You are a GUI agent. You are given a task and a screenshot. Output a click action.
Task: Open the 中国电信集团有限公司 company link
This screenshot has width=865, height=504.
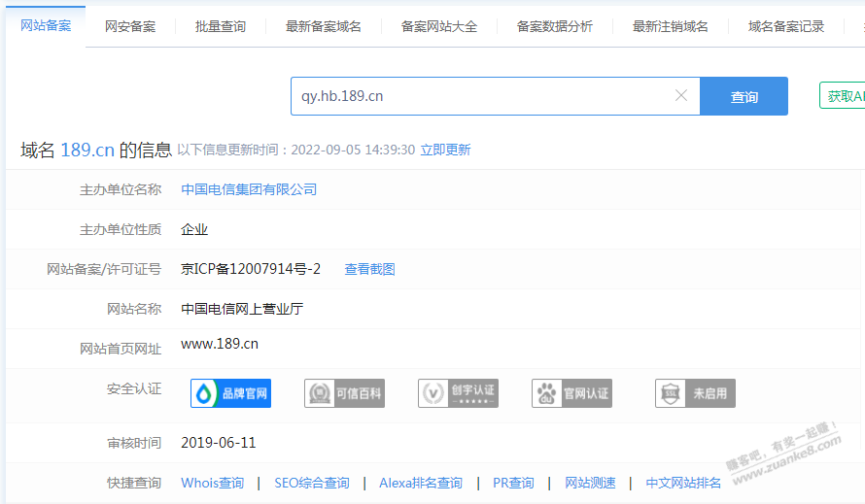pos(249,189)
